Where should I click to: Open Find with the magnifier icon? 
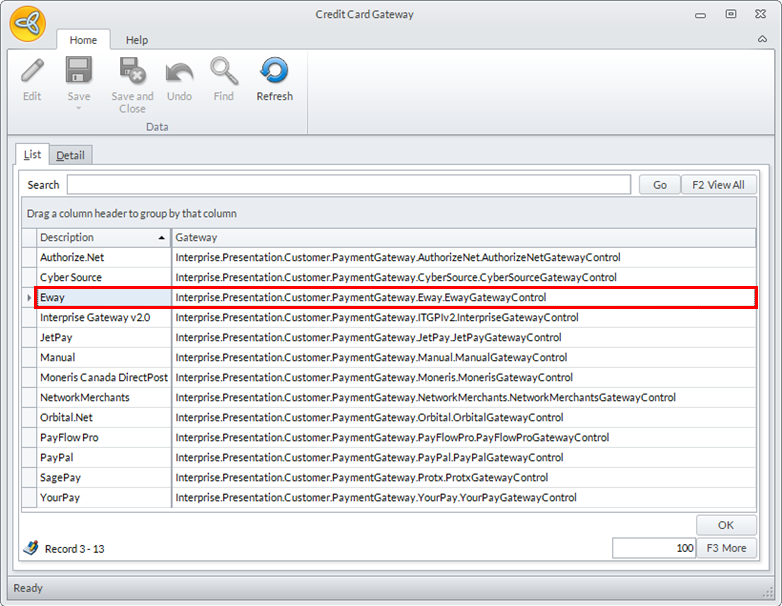click(223, 72)
